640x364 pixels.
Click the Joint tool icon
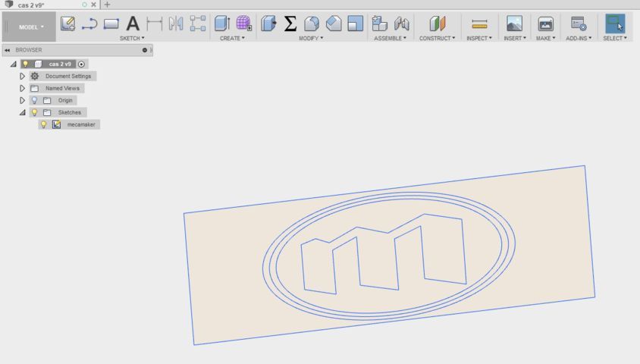coord(402,24)
